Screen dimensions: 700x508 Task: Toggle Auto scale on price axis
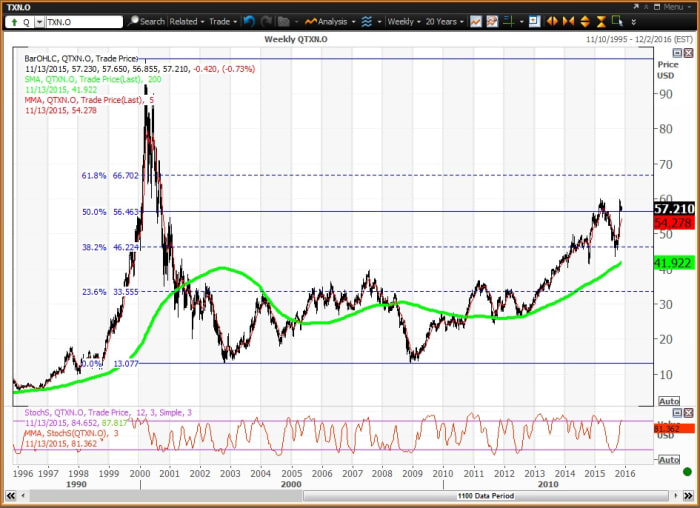(x=671, y=401)
